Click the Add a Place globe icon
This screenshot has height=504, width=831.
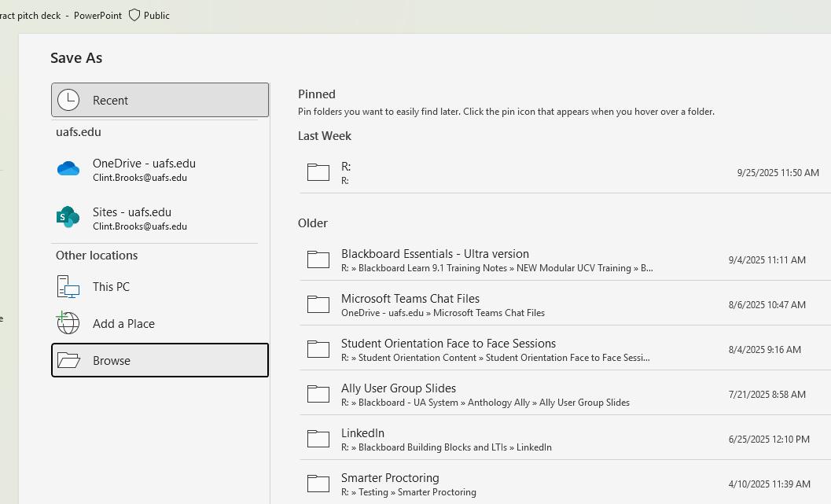[x=68, y=323]
